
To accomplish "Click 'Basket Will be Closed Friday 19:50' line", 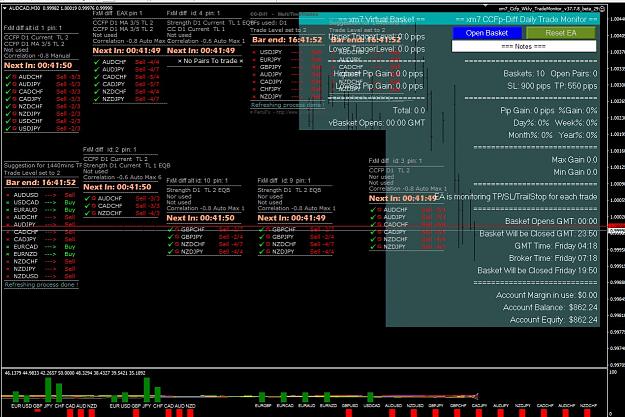I will pyautogui.click(x=537, y=271).
